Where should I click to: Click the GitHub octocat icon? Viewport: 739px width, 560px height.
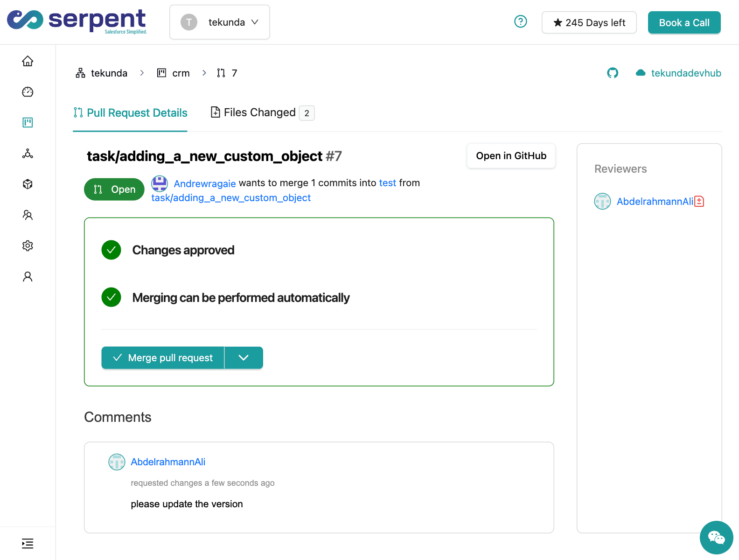tap(613, 73)
